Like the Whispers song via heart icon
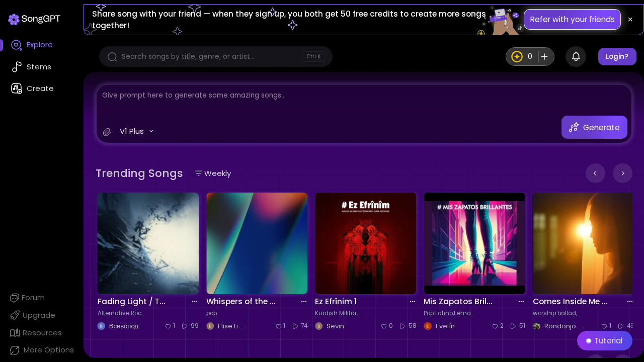 pyautogui.click(x=278, y=326)
